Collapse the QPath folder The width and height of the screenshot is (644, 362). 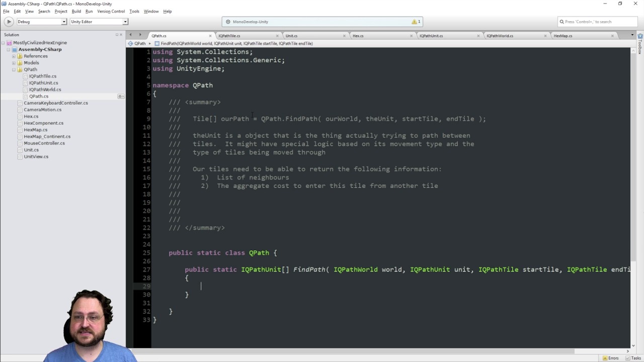(x=14, y=69)
